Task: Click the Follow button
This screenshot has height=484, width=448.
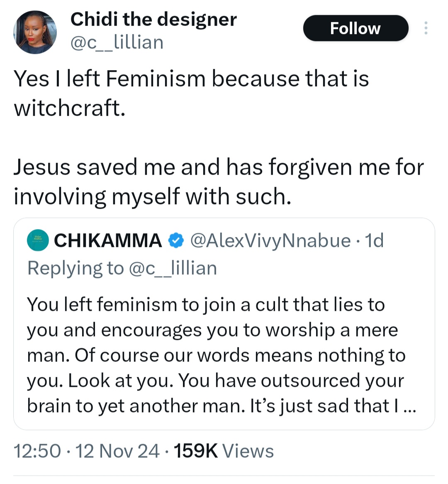Action: point(355,28)
